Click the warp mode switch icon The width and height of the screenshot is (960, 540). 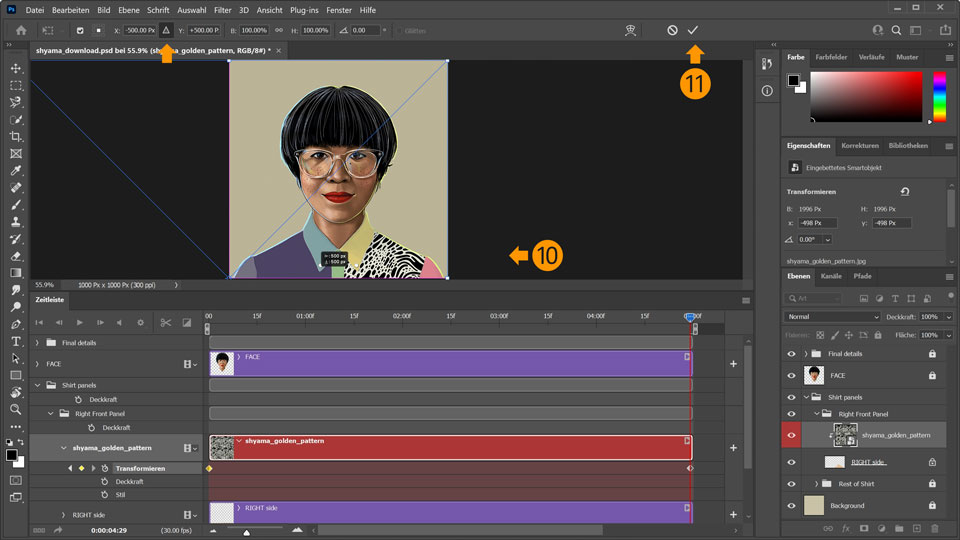coord(629,30)
